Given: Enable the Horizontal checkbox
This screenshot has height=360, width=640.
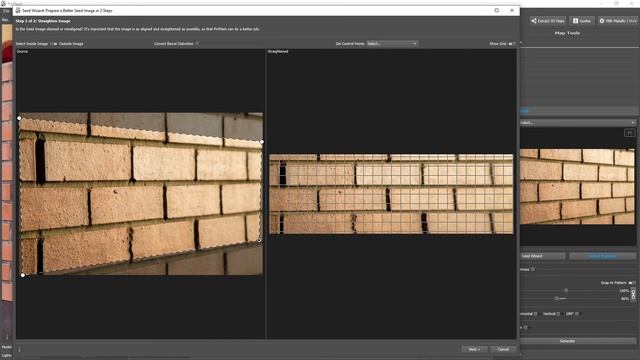Looking at the screenshot, I should pyautogui.click(x=536, y=314).
